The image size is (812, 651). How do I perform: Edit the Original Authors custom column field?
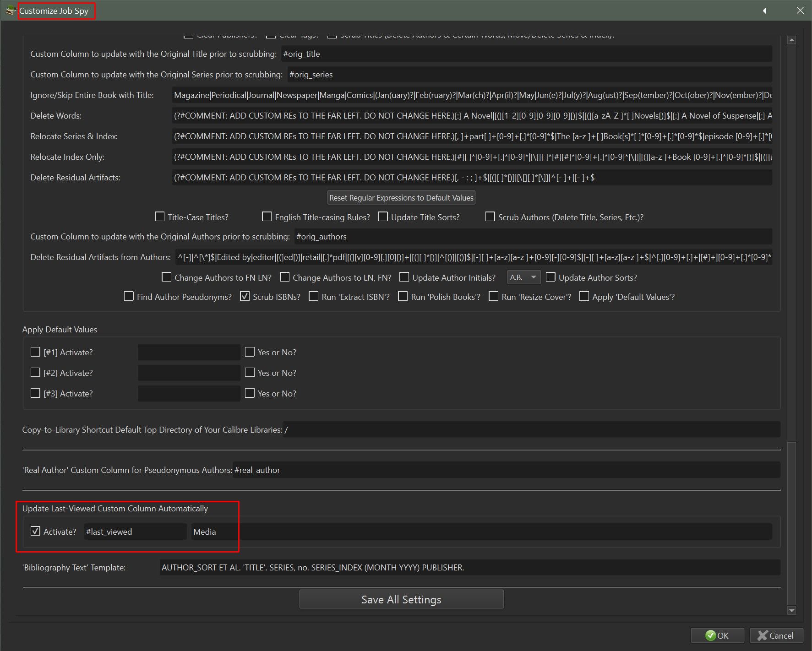(x=533, y=237)
